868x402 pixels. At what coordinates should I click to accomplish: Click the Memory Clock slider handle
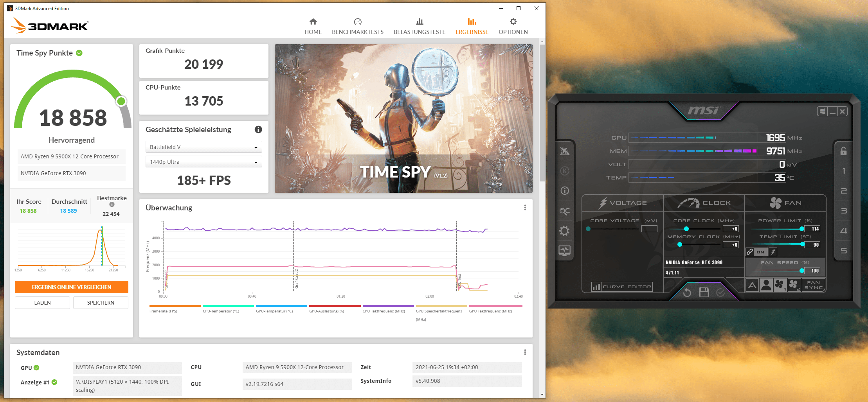pyautogui.click(x=680, y=244)
